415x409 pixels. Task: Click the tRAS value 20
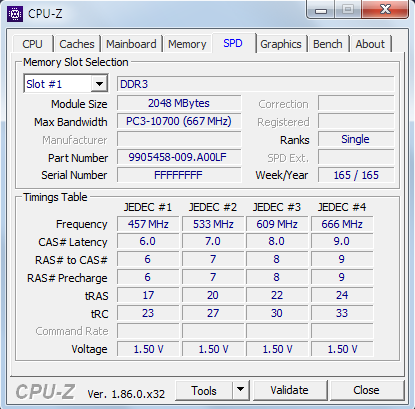point(213,295)
